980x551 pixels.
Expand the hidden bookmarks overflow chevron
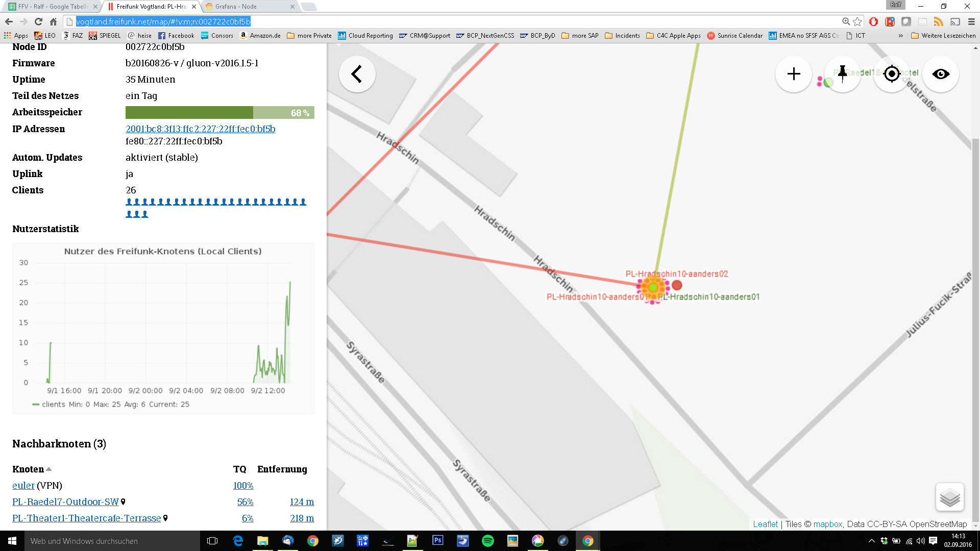coord(900,36)
